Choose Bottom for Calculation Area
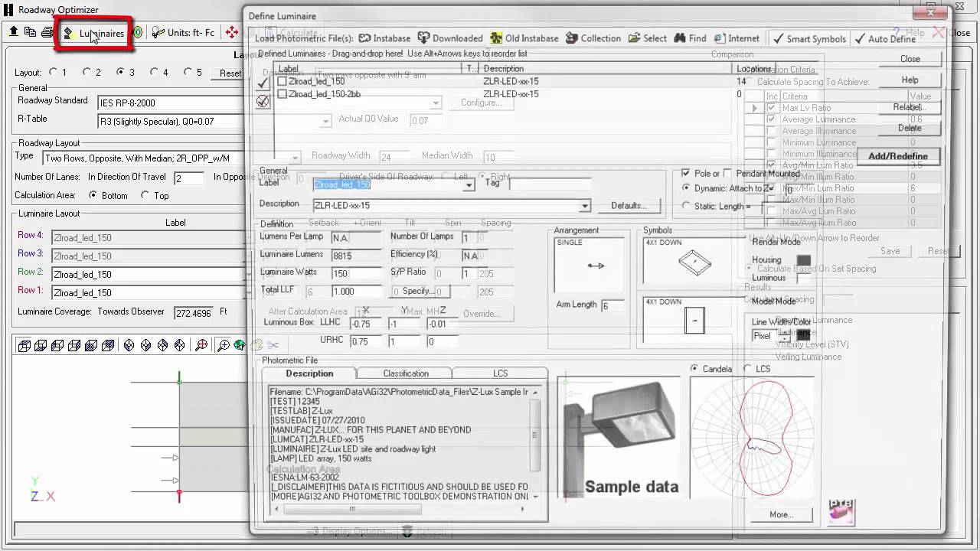The width and height of the screenshot is (980, 551). coord(93,196)
